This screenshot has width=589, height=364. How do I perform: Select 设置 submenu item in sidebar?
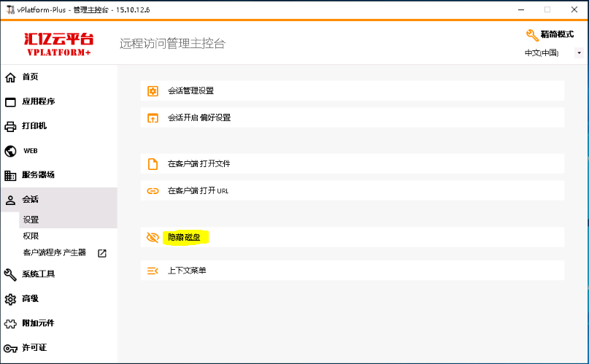point(31,220)
